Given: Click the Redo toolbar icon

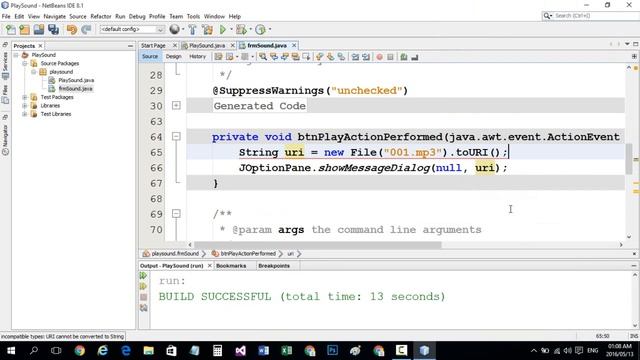Looking at the screenshot, I should 86,29.
